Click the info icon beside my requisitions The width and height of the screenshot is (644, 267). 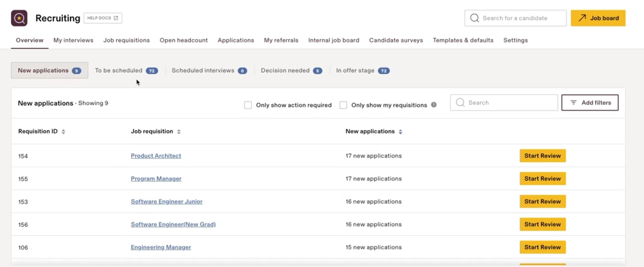click(434, 105)
